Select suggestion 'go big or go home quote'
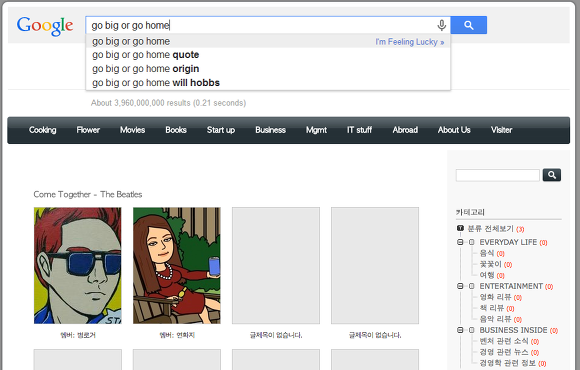The width and height of the screenshot is (580, 370). (268, 55)
